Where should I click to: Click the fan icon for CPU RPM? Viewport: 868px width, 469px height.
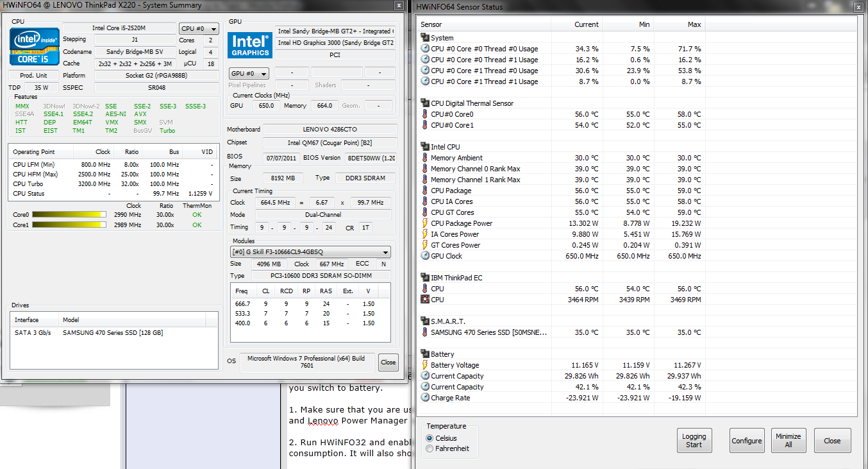click(425, 300)
